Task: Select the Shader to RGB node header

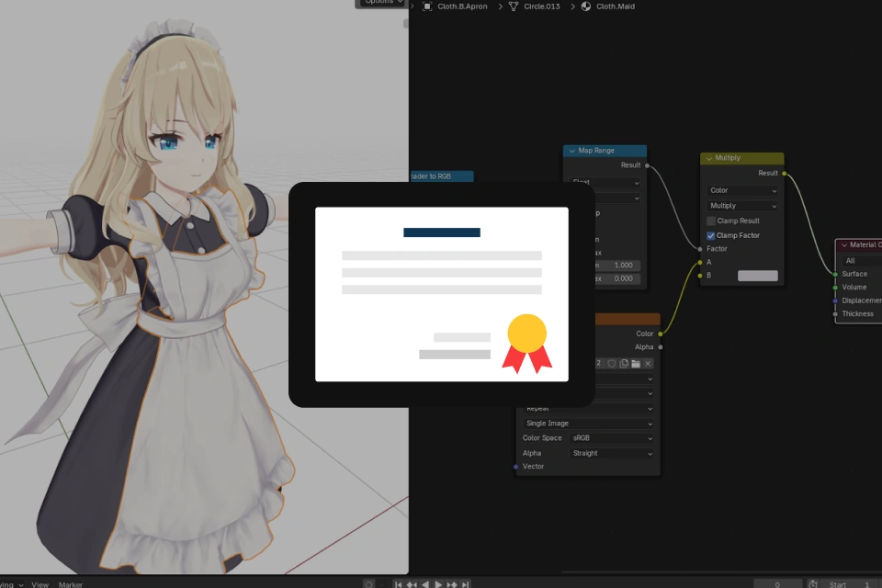Action: [x=442, y=176]
